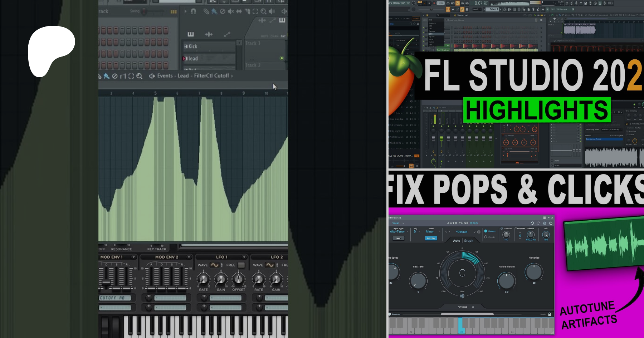Switch to the Graph tab in Auto-Tune
The image size is (644, 338).
[468, 241]
